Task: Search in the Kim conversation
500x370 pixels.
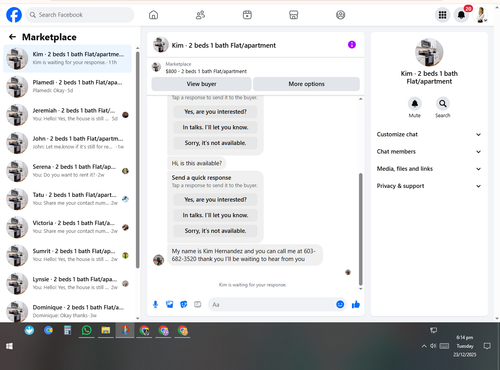Action: [x=443, y=104]
